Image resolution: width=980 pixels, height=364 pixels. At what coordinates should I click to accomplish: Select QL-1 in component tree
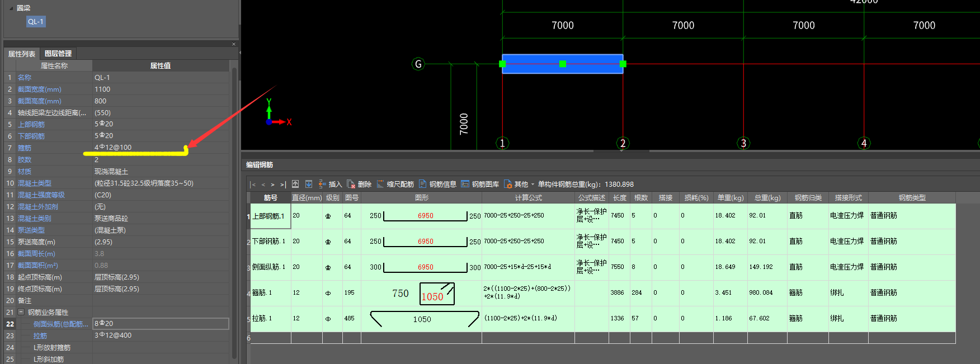tap(36, 22)
